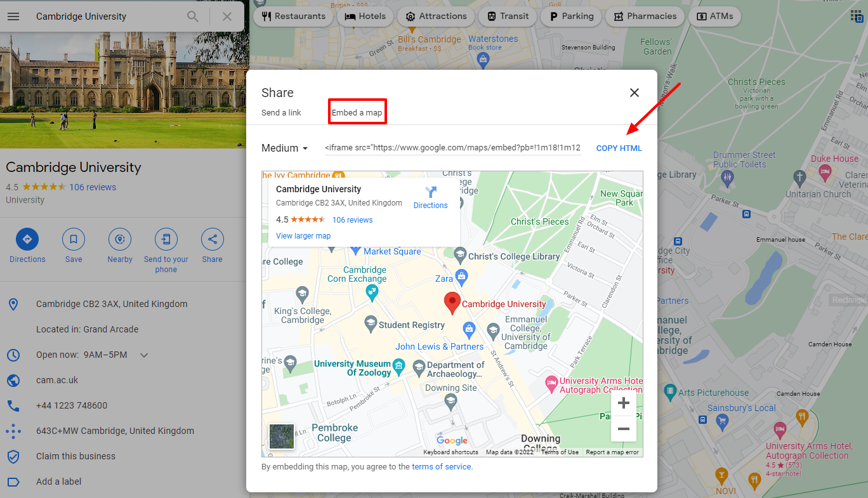Click the Claim this business shield icon
This screenshot has height=498, width=868.
coord(13,456)
